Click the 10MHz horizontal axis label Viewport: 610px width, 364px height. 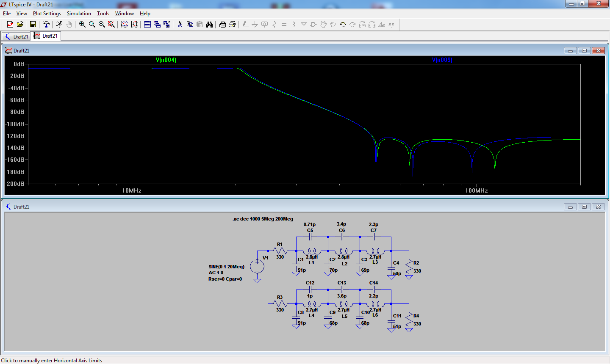pos(132,190)
